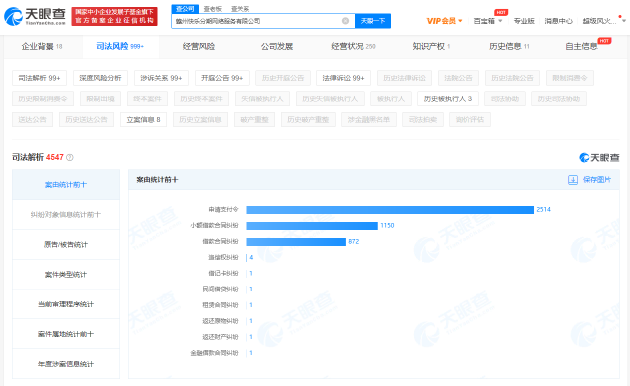This screenshot has width=630, height=386.
Task: Click the 保存图片 link
Action: coord(597,180)
